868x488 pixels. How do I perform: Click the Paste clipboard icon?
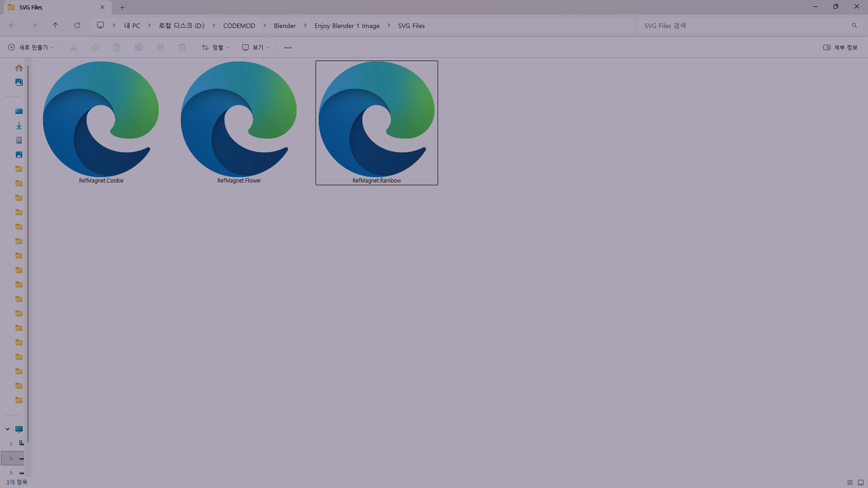tap(117, 47)
